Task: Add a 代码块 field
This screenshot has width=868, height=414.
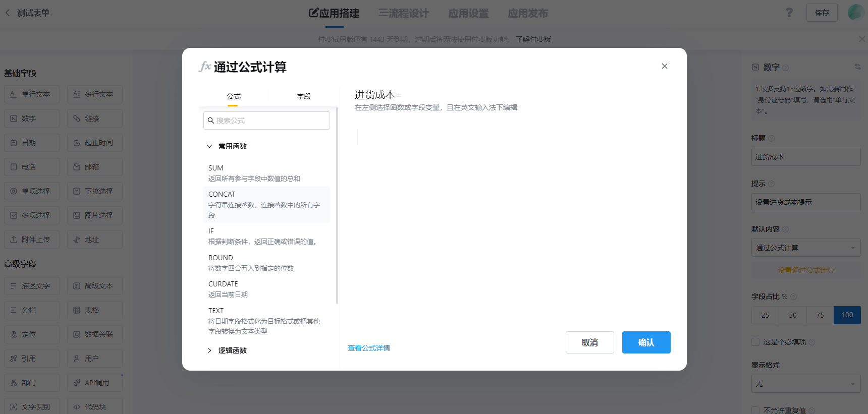Action: point(95,406)
